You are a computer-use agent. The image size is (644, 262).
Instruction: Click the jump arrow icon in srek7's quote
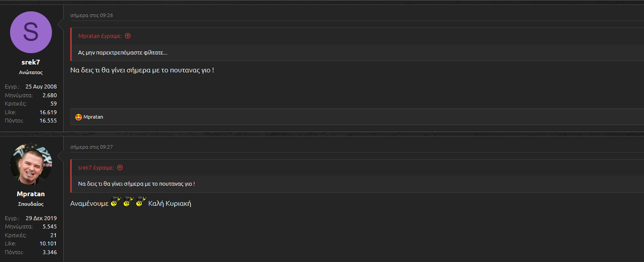point(120,168)
